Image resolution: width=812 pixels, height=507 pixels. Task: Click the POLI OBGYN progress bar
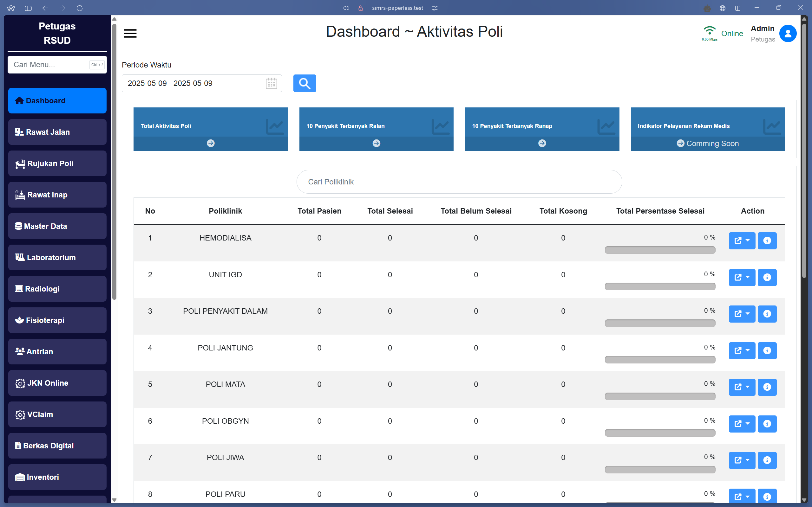coord(660,433)
